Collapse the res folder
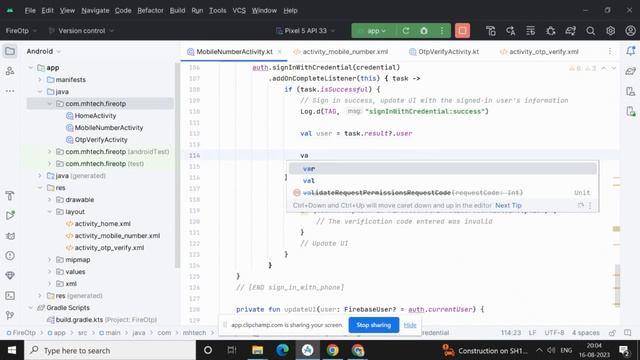This screenshot has width=640, height=360. pyautogui.click(x=40, y=188)
